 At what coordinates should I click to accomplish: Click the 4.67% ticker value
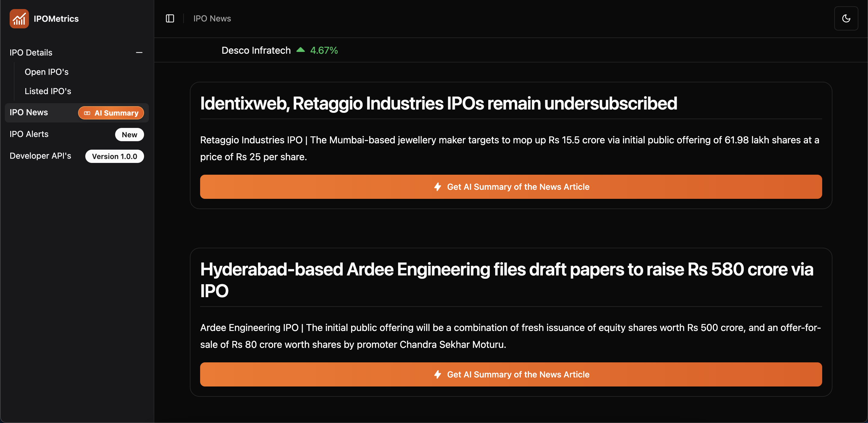point(324,50)
